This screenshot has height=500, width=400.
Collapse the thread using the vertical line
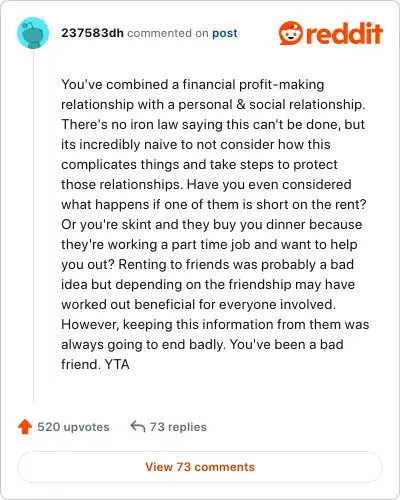point(33,227)
